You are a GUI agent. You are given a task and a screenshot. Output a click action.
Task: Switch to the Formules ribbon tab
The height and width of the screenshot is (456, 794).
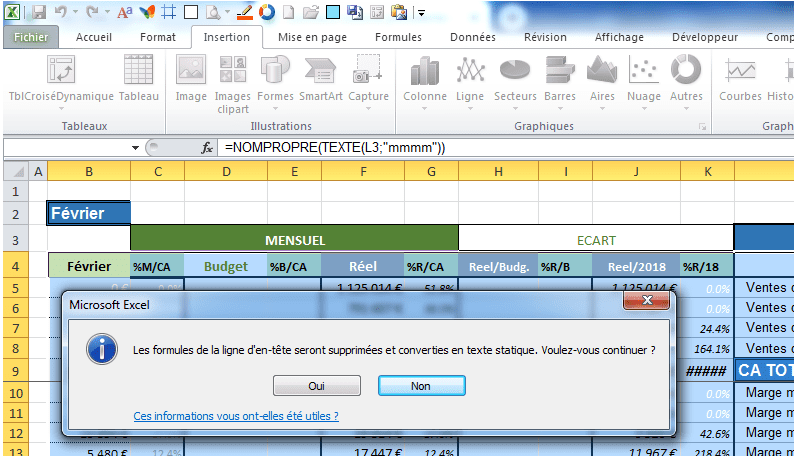tap(398, 37)
